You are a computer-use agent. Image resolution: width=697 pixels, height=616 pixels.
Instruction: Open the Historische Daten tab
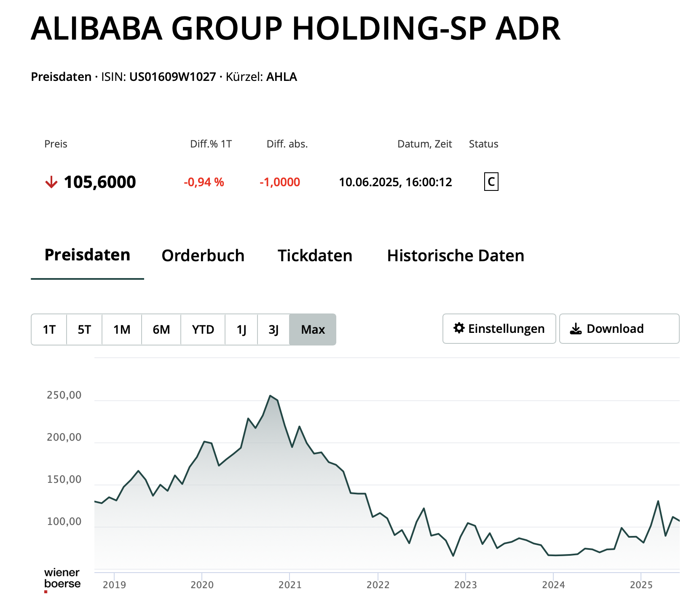click(x=456, y=256)
